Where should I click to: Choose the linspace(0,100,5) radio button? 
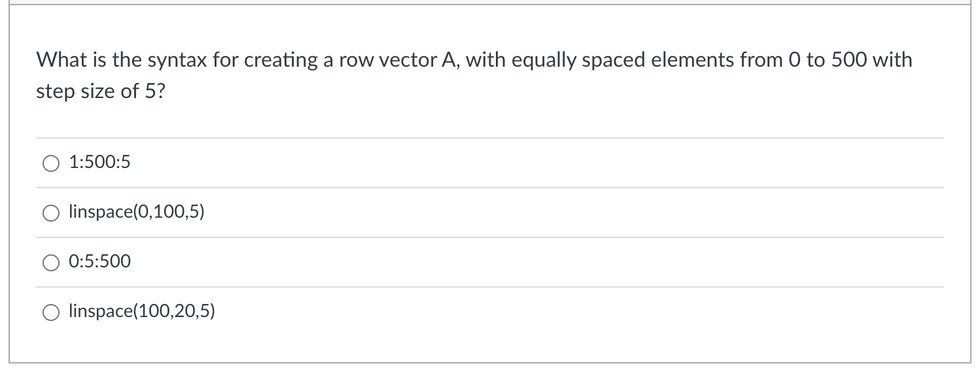click(x=51, y=213)
